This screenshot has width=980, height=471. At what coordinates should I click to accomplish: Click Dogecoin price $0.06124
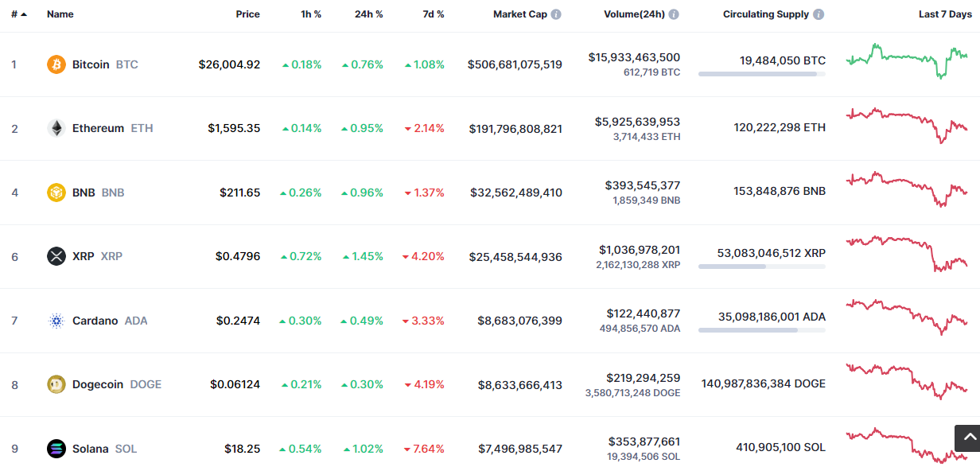pyautogui.click(x=235, y=384)
